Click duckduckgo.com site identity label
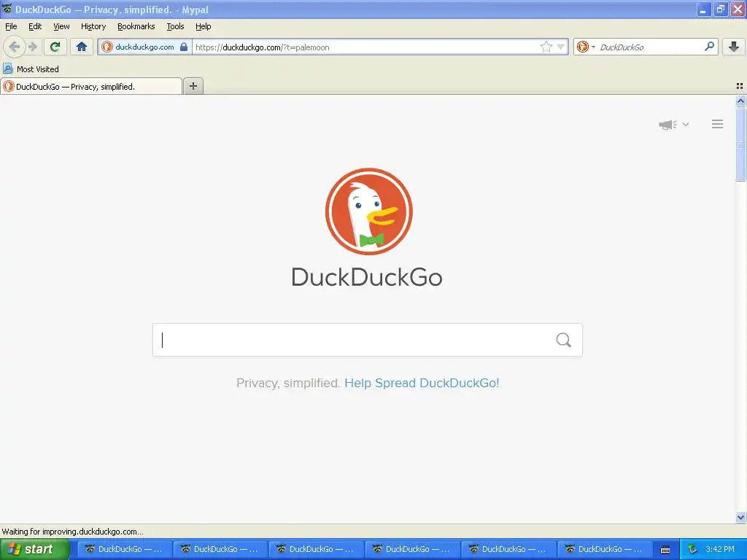Image resolution: width=747 pixels, height=560 pixels. point(144,47)
